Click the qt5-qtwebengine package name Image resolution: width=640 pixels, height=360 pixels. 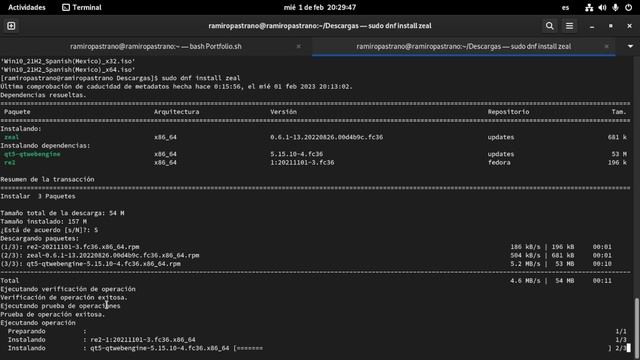pos(32,154)
